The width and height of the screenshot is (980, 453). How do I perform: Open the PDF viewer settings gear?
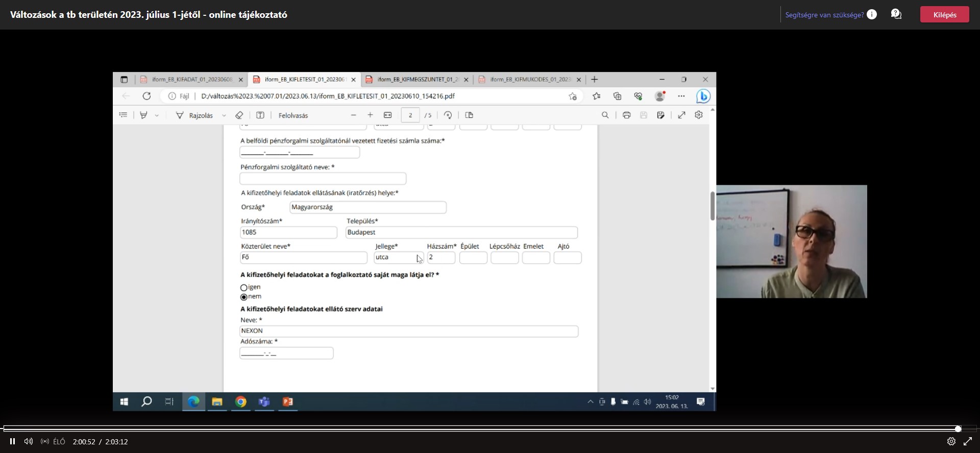(699, 115)
